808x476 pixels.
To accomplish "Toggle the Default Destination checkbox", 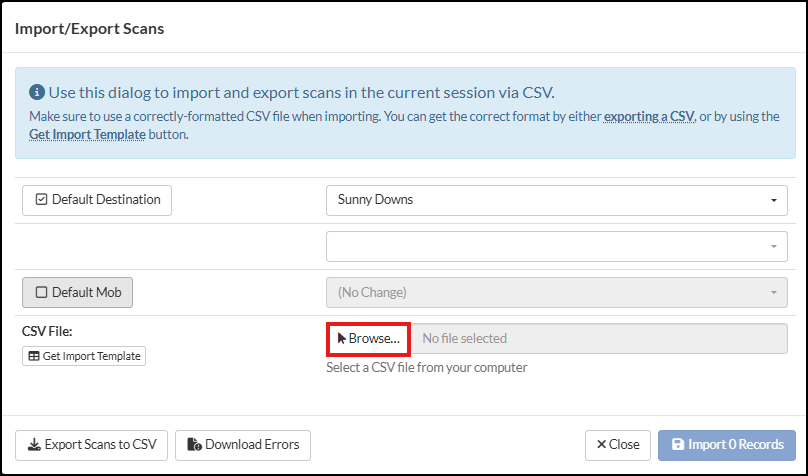I will click(x=42, y=200).
